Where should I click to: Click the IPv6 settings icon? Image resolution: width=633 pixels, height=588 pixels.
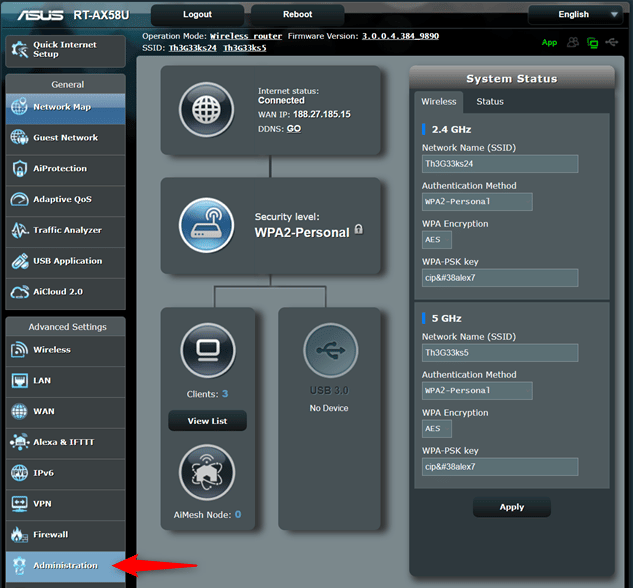(19, 473)
